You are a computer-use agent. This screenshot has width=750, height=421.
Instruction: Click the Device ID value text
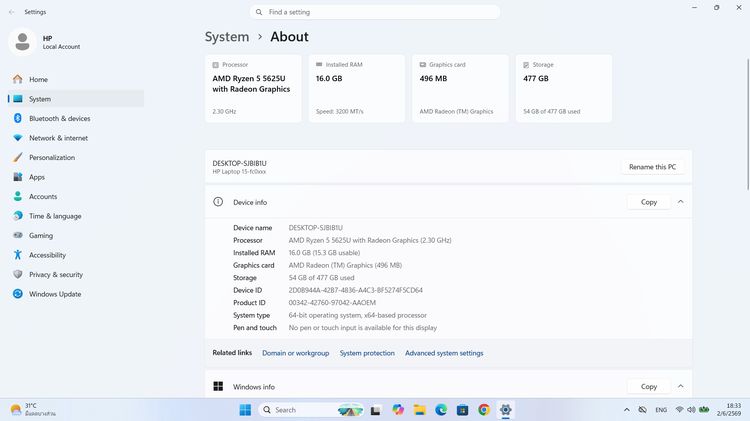point(355,290)
